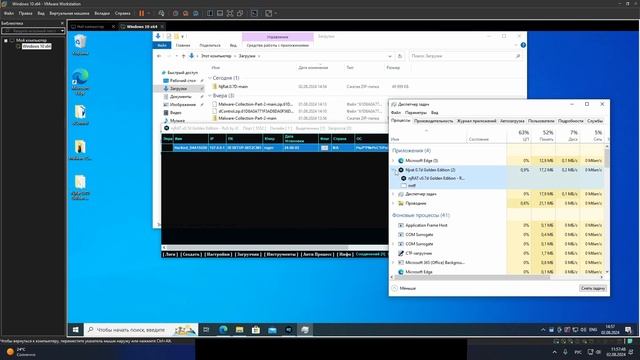Click the Инфо item in njRAT bottom bar
The width and height of the screenshot is (640, 360).
pyautogui.click(x=345, y=254)
